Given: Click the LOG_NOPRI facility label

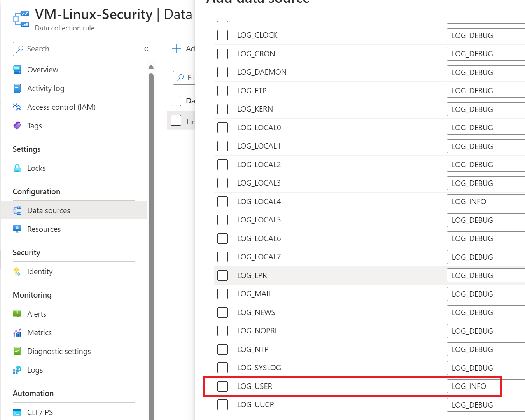Looking at the screenshot, I should (257, 331).
